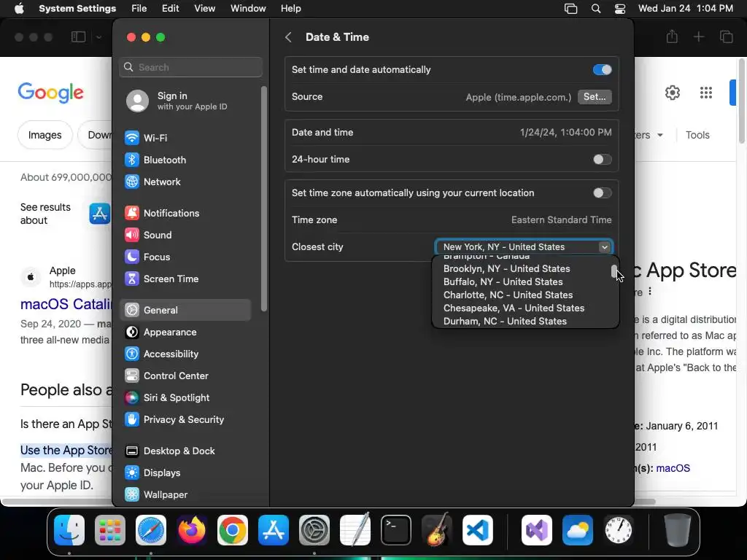The width and height of the screenshot is (747, 560).
Task: Click the Images filter in Google
Action: tap(44, 135)
